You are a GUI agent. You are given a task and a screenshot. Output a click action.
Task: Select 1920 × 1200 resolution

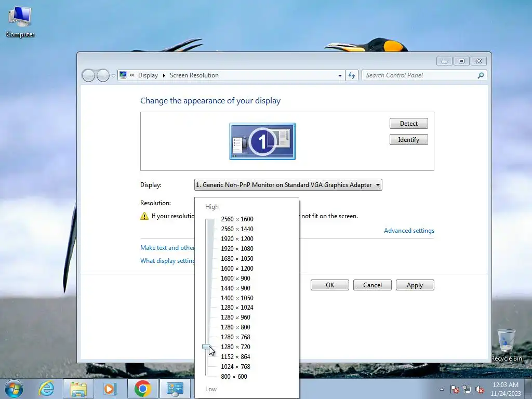click(237, 239)
